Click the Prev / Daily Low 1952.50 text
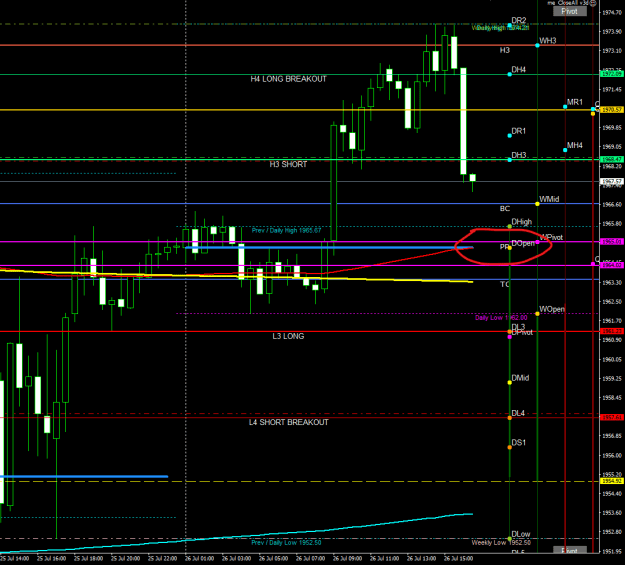 click(287, 543)
